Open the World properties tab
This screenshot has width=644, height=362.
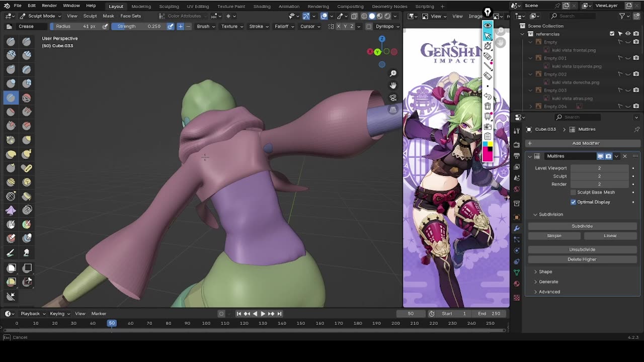click(x=517, y=189)
